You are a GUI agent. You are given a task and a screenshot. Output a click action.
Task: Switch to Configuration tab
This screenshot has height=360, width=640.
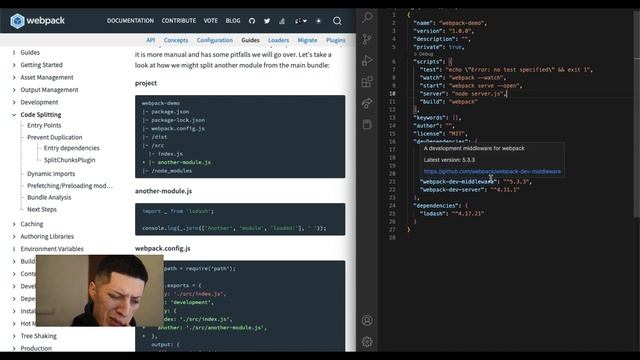(215, 40)
